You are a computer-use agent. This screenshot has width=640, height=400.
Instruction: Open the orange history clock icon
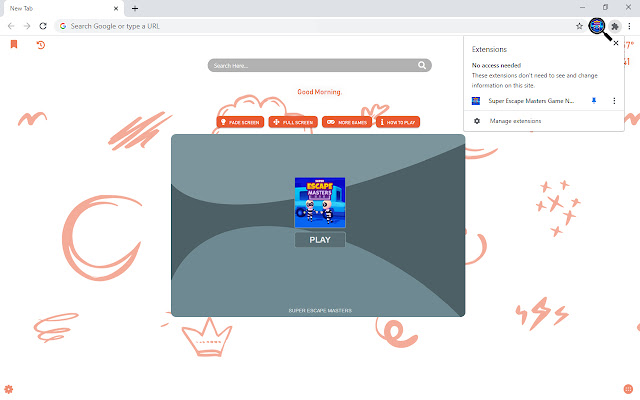click(40, 44)
